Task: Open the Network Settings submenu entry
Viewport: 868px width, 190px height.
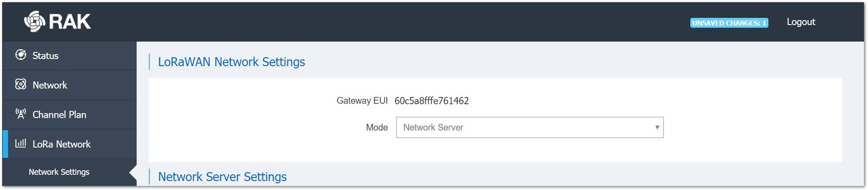Action: pyautogui.click(x=59, y=172)
